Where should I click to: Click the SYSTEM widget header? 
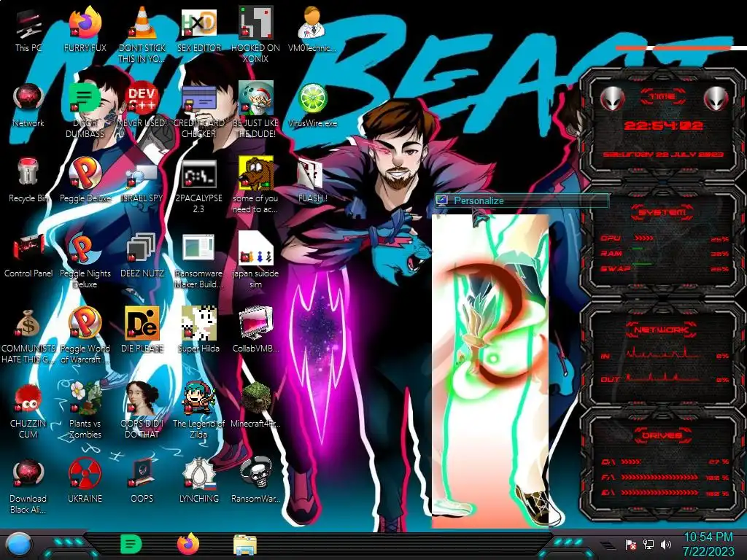(x=662, y=212)
